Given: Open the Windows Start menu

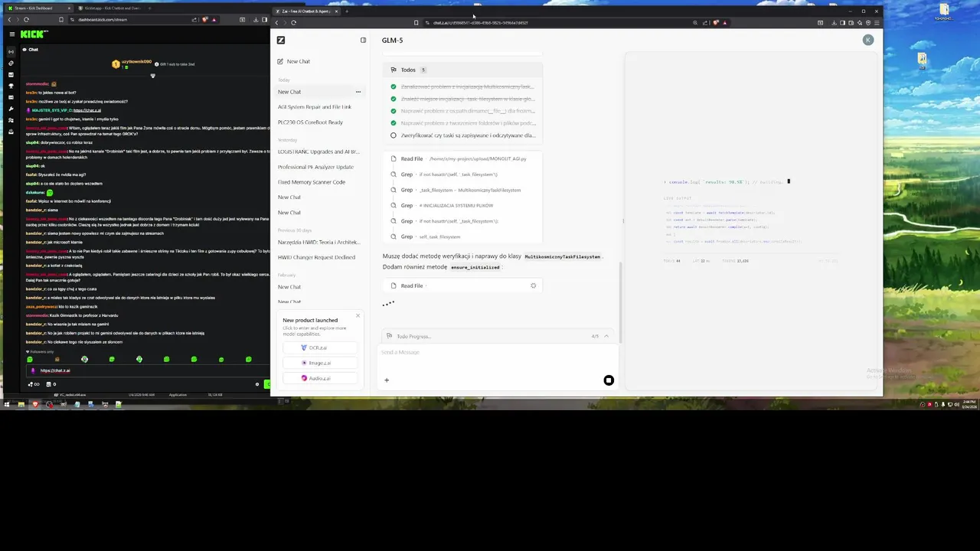Looking at the screenshot, I should 7,404.
